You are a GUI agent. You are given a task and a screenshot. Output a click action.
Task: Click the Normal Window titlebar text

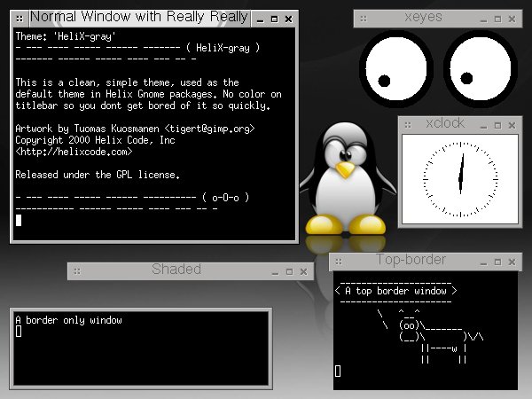[139, 17]
